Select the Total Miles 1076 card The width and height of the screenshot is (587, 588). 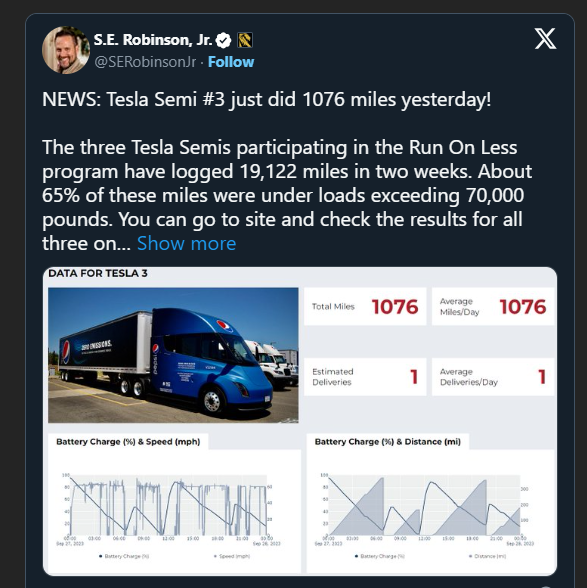(365, 306)
